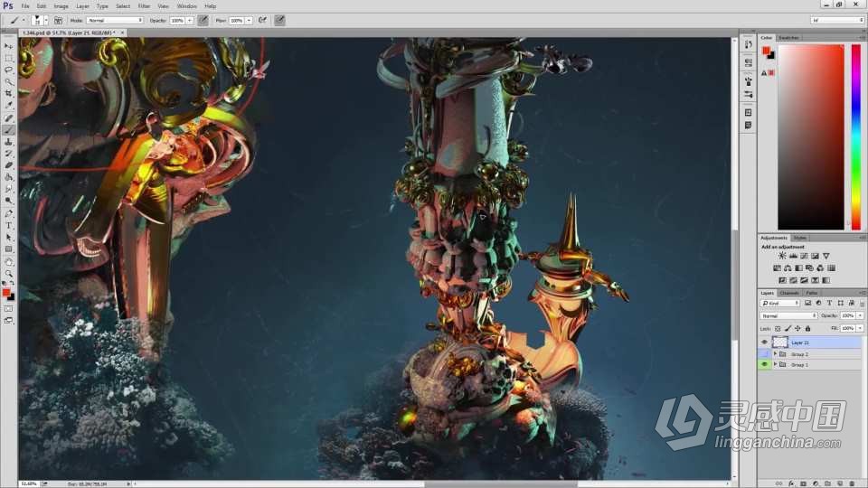Image resolution: width=868 pixels, height=488 pixels.
Task: Expand the Group 2 folder
Action: [x=775, y=353]
